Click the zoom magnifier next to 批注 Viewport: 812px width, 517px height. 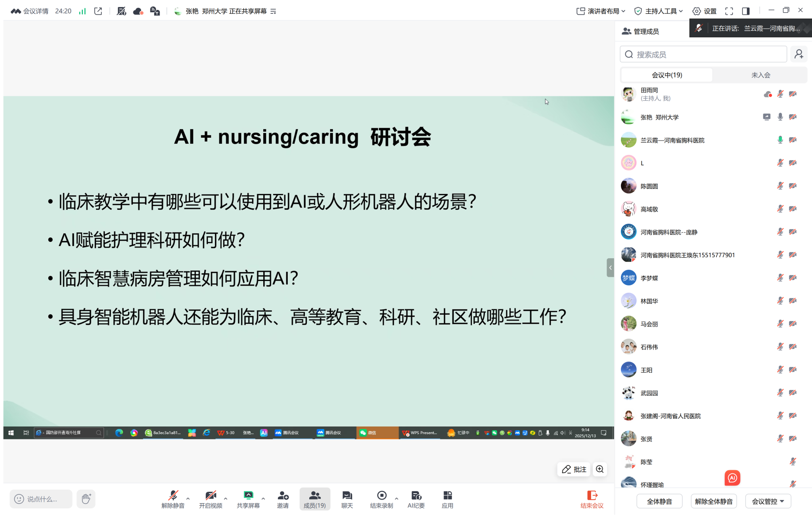600,469
